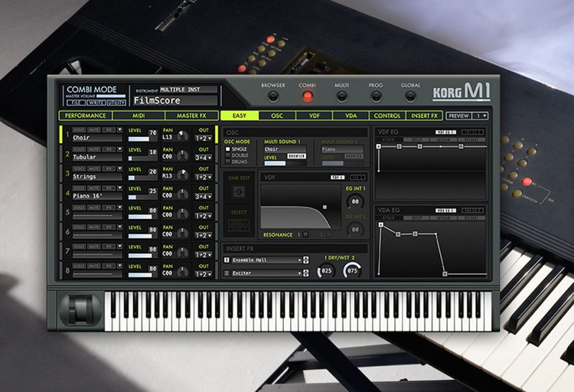Click the Multi Sound 1 level slider
The image size is (574, 392).
285,163
